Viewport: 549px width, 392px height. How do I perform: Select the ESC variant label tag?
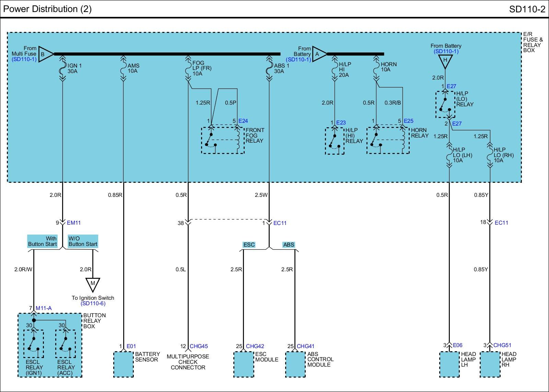point(249,245)
